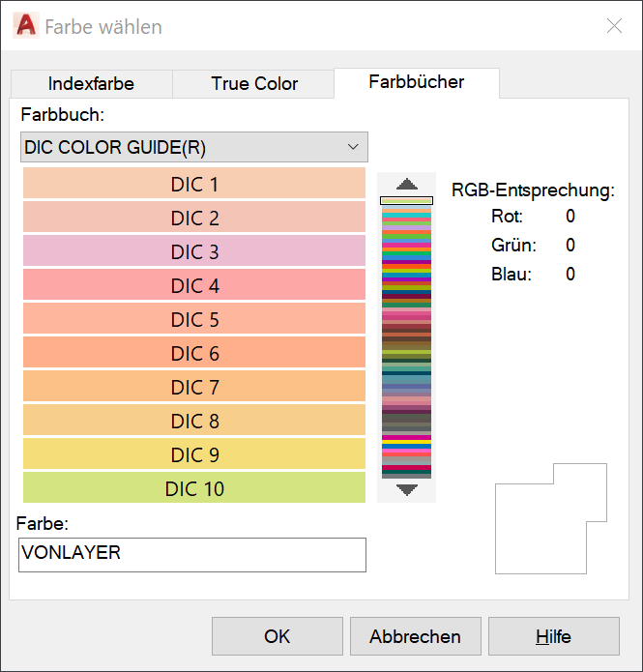Open the Farbbuch dropdown list

pyautogui.click(x=194, y=147)
